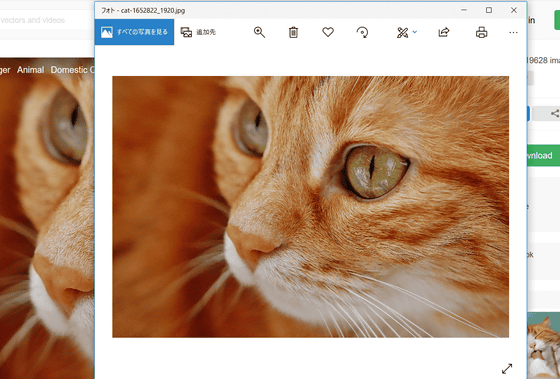The height and width of the screenshot is (379, 560).
Task: Print the photo with the printer icon
Action: pyautogui.click(x=481, y=32)
